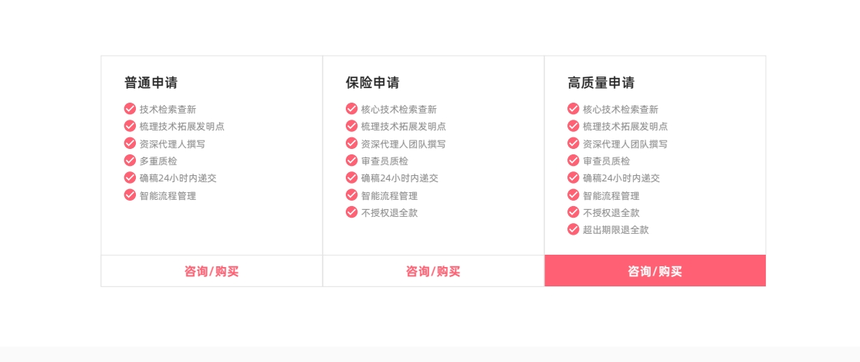Click 审查员质检 text in 高质量申请
This screenshot has width=860, height=362.
(607, 161)
